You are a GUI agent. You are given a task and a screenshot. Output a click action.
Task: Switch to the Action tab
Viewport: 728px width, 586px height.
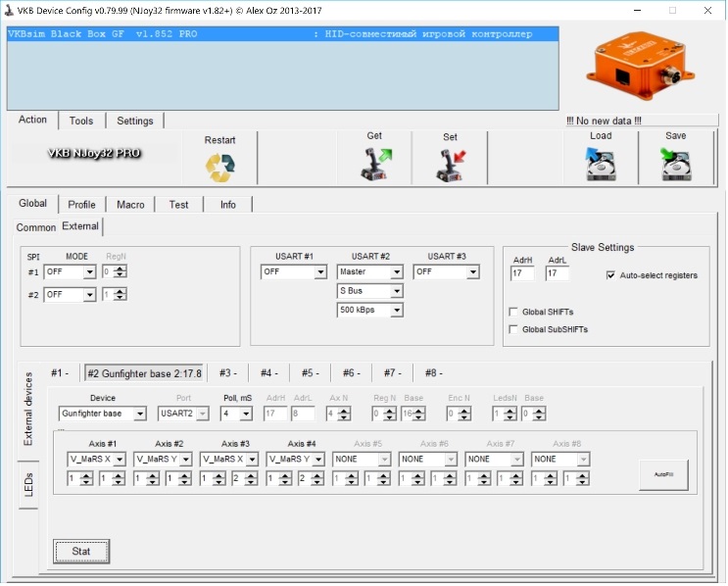32,120
